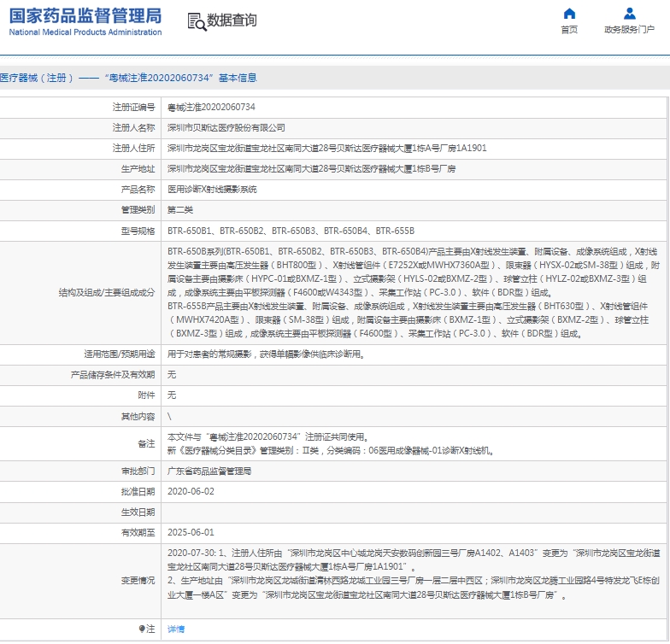670x644 pixels.
Task: Click the 批准日期 row label
Action: click(138, 492)
